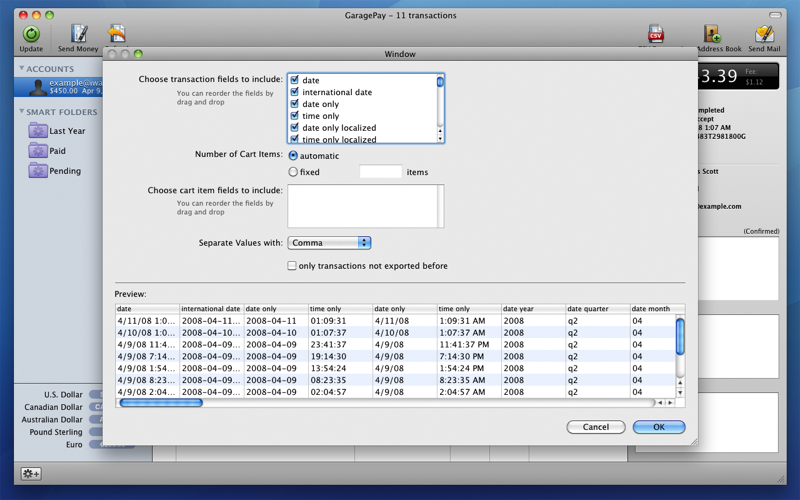Select the Pending smart folder icon
This screenshot has height=500, width=800.
click(38, 171)
